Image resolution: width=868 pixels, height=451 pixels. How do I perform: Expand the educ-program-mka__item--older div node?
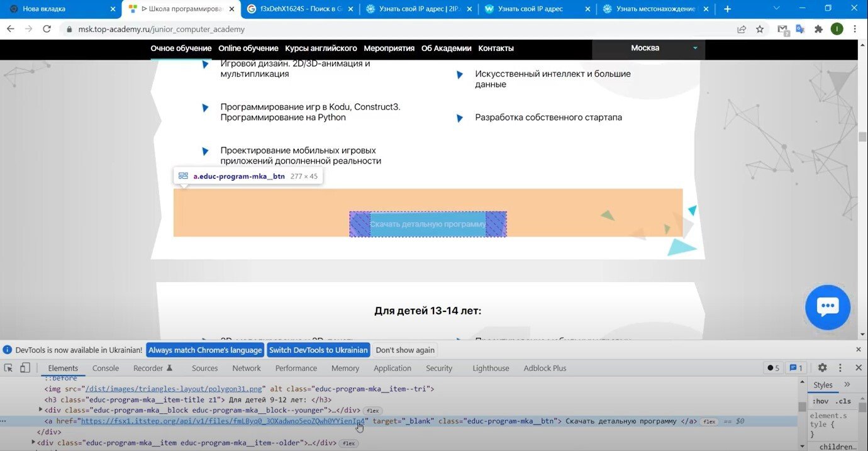tap(33, 443)
